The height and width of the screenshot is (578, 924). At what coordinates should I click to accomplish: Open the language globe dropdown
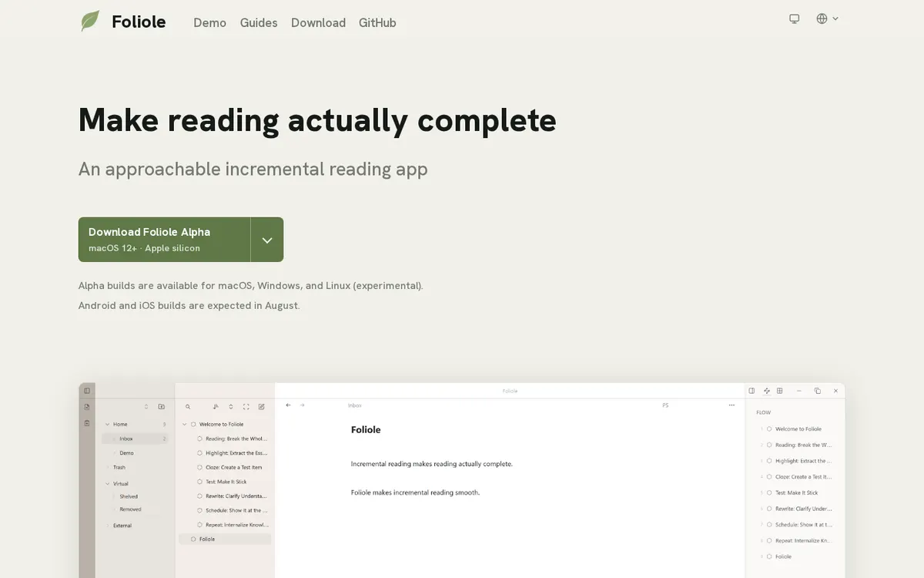(827, 18)
